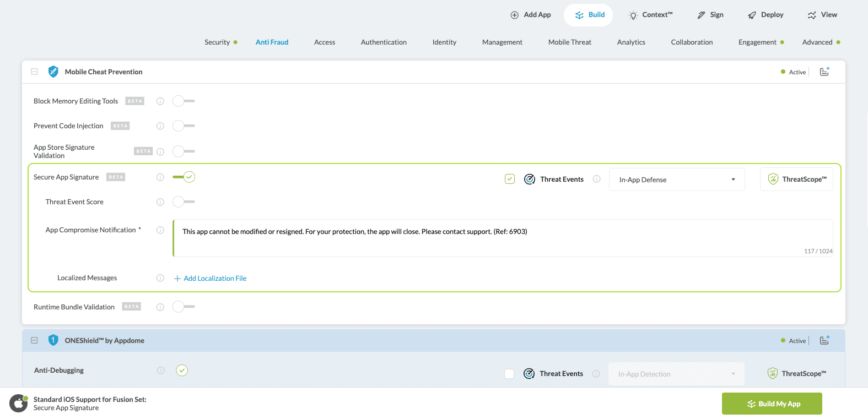The image size is (868, 419).
Task: Open the Deploy menu item
Action: coord(765,15)
